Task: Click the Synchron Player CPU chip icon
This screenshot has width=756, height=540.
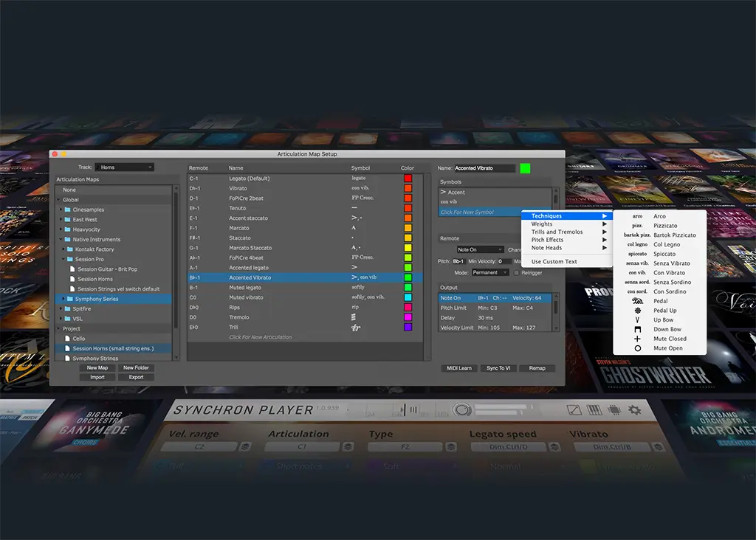Action: click(x=614, y=410)
